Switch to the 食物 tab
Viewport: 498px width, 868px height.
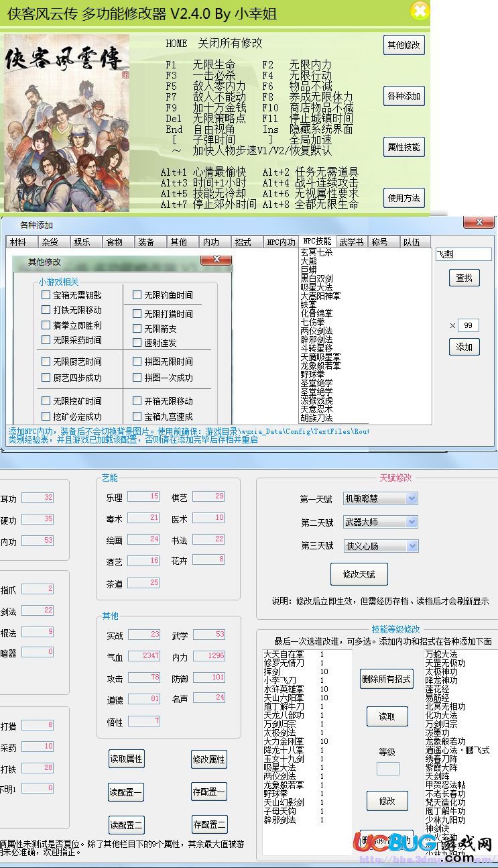[118, 242]
